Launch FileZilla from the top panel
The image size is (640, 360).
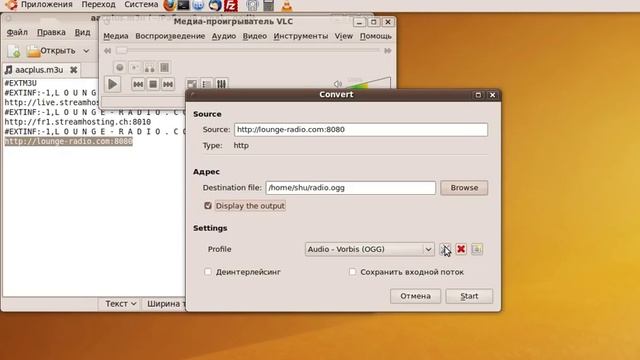(231, 5)
